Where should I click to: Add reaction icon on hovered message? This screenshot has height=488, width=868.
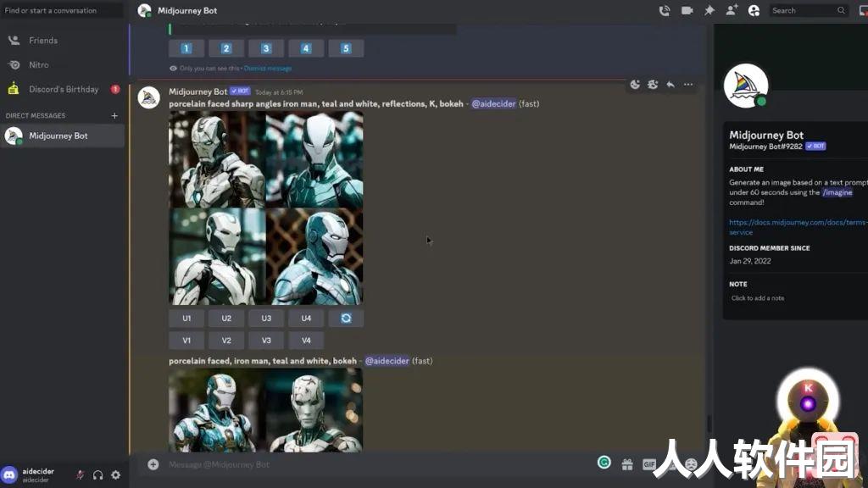[x=635, y=85]
